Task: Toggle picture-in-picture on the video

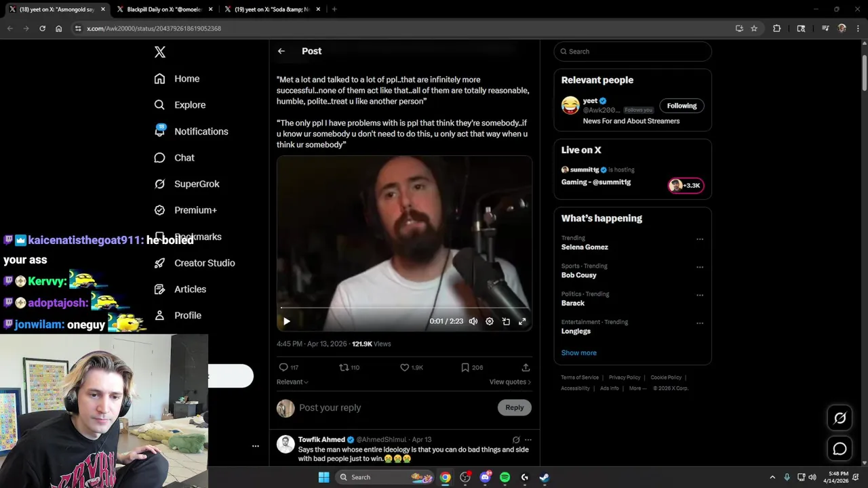Action: (x=506, y=321)
